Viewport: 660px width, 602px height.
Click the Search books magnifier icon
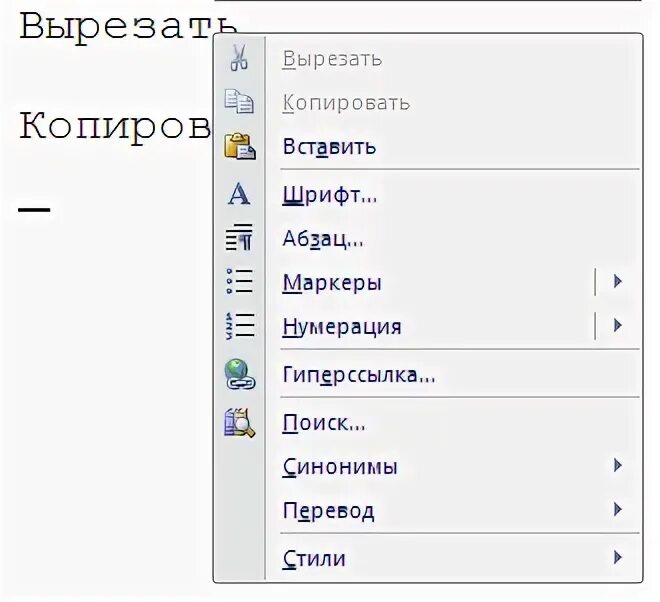click(x=240, y=423)
